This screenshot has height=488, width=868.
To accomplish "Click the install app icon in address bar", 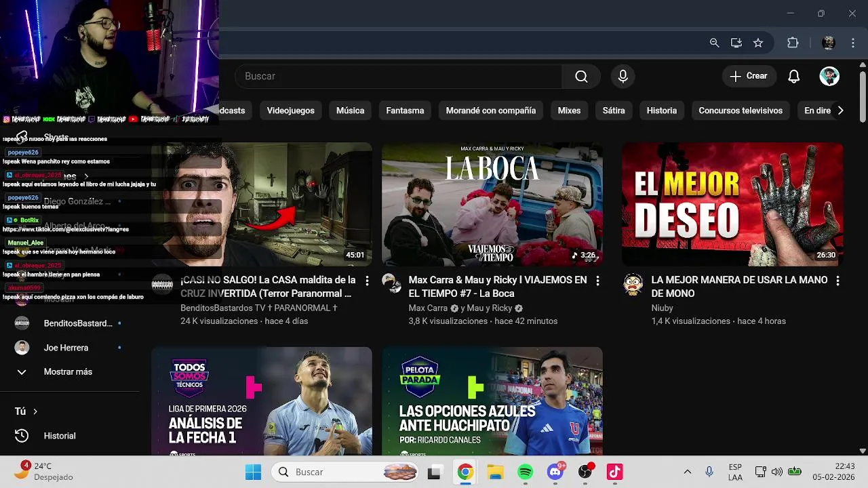I will (x=736, y=43).
